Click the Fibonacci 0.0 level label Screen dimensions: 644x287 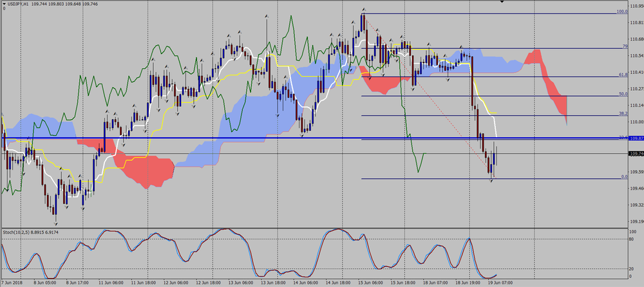coord(624,177)
